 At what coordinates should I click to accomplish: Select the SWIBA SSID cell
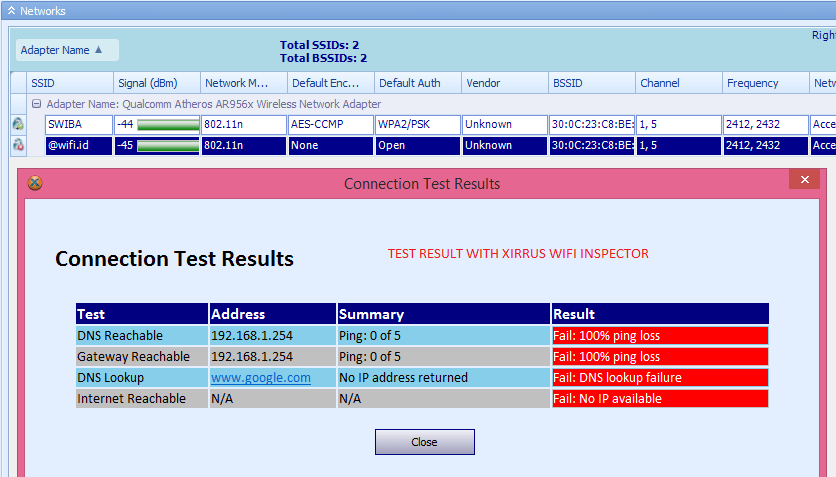[78, 125]
